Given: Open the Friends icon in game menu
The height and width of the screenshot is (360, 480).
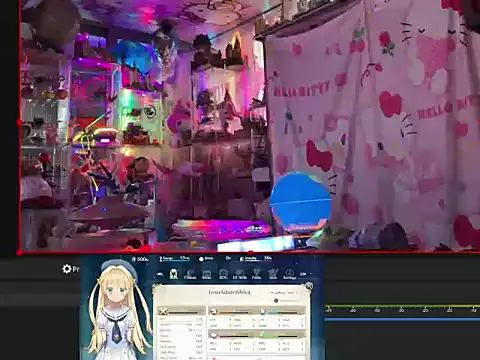Looking at the screenshot, I should pyautogui.click(x=190, y=274).
